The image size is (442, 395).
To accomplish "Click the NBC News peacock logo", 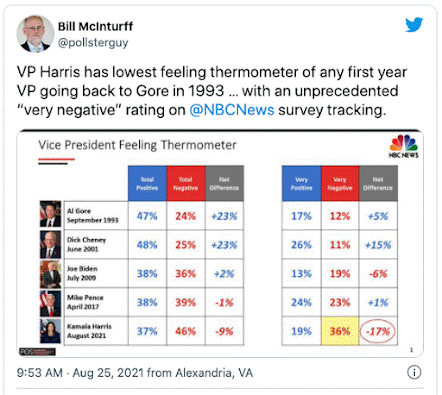I will coord(403,146).
